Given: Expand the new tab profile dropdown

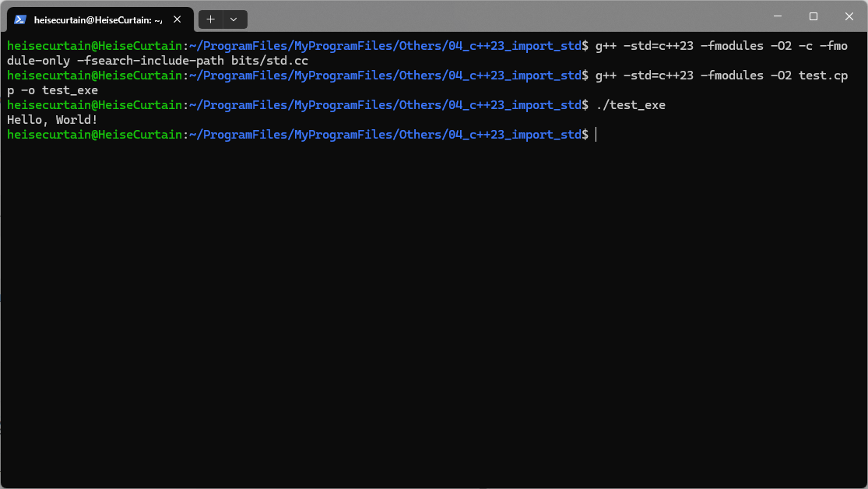Looking at the screenshot, I should click(x=234, y=19).
